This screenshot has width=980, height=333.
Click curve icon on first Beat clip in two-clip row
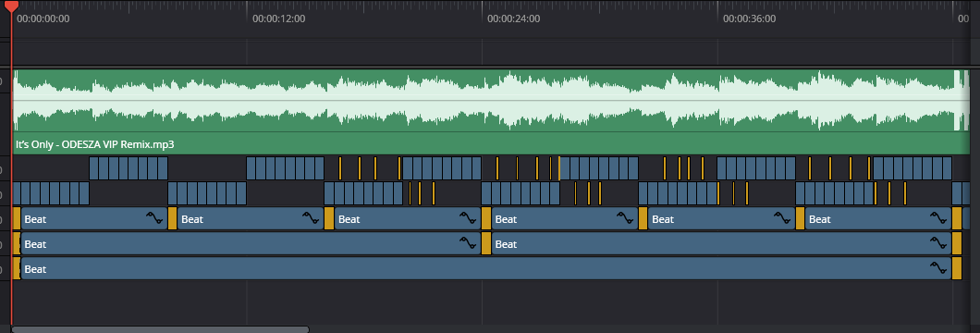[x=468, y=243]
